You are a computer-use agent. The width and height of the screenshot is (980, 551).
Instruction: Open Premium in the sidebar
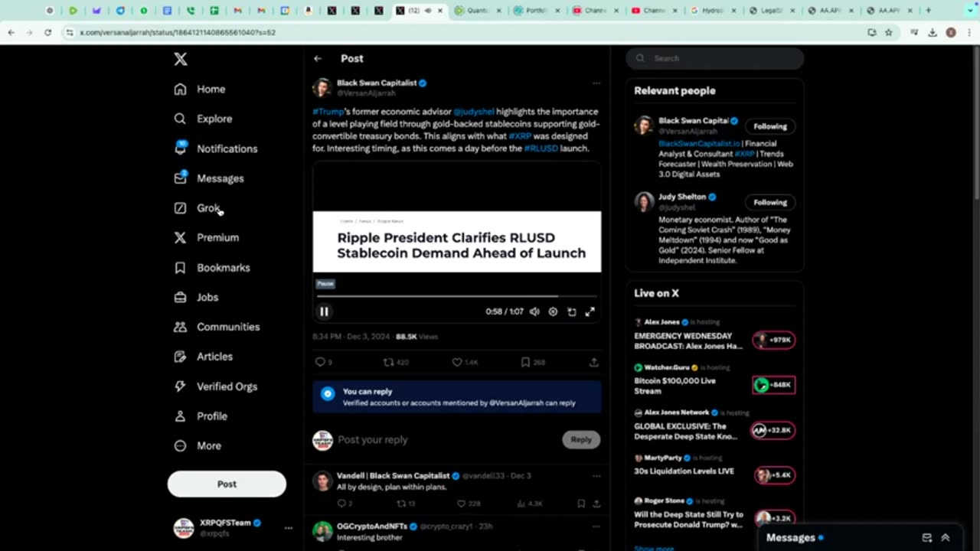[x=207, y=237]
